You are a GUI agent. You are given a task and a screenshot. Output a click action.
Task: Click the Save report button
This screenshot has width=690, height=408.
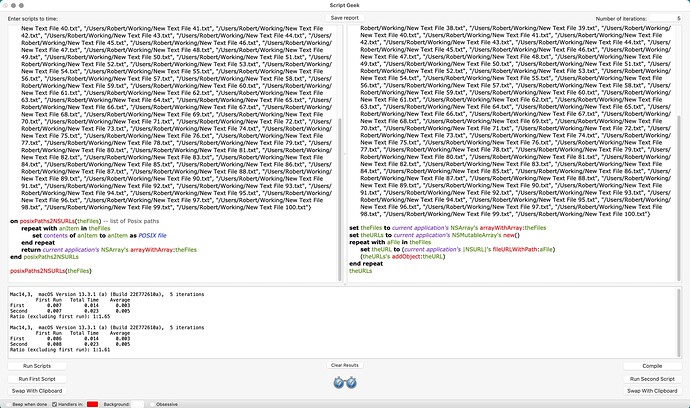[344, 18]
